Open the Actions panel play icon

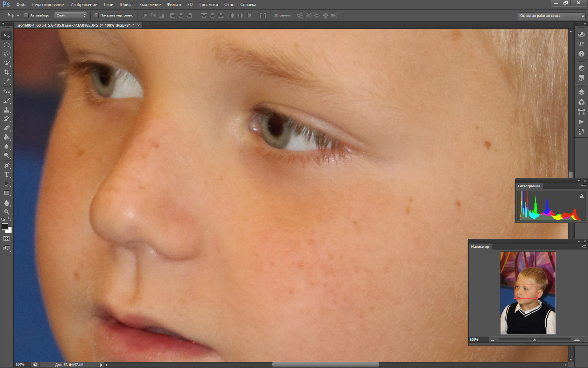coord(581,122)
